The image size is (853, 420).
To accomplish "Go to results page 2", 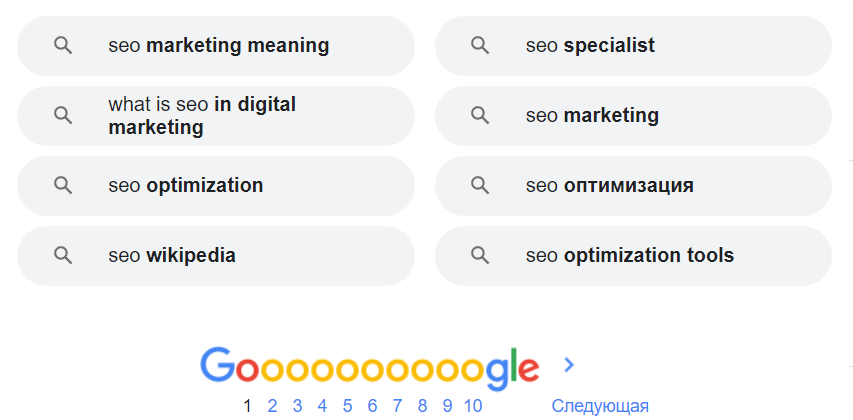I will [x=272, y=406].
